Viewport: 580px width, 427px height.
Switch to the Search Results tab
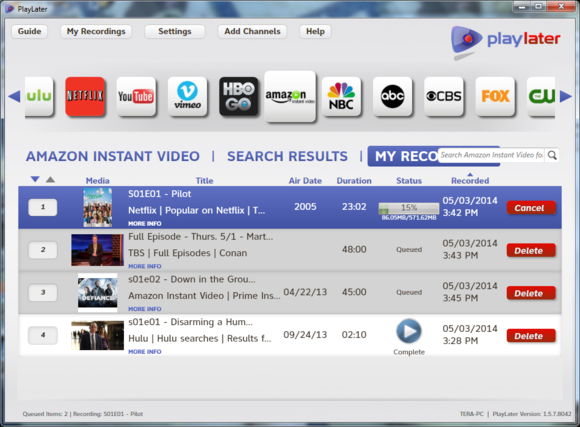tap(287, 156)
